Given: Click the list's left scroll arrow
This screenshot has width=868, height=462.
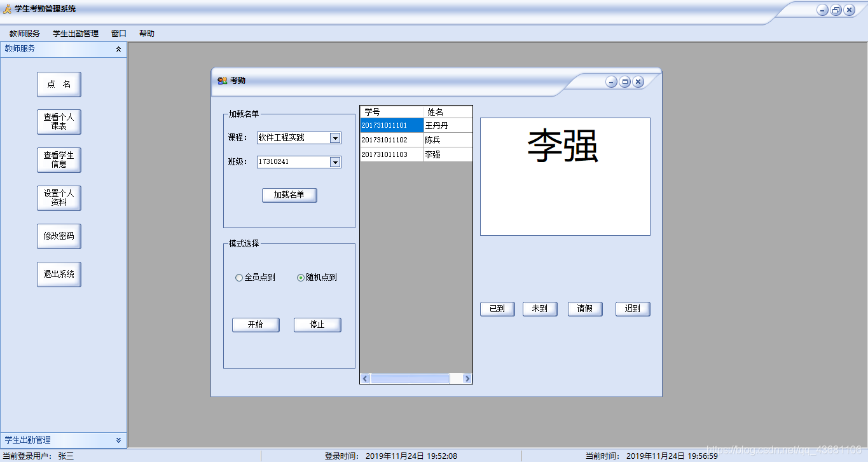Looking at the screenshot, I should click(365, 379).
